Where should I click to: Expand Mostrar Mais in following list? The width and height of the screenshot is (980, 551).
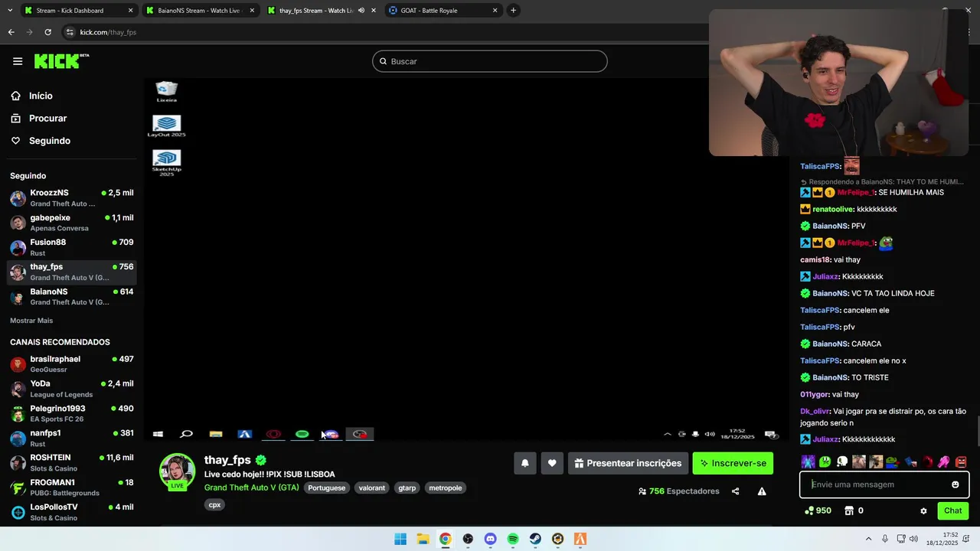(x=31, y=321)
